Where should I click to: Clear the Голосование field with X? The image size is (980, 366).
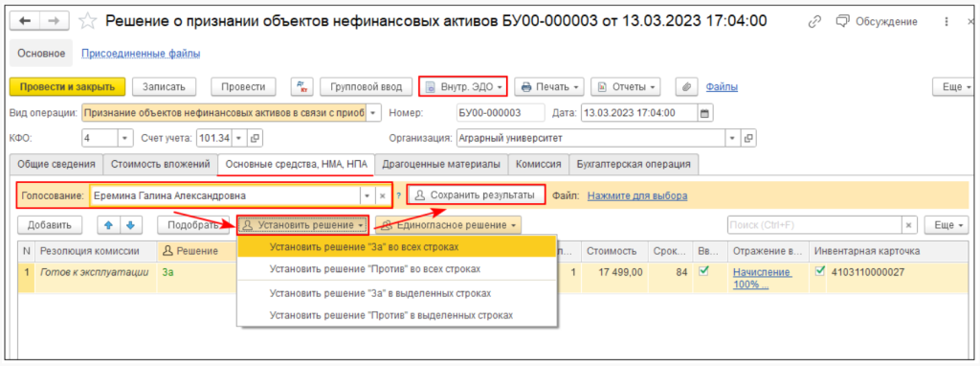coord(383,195)
